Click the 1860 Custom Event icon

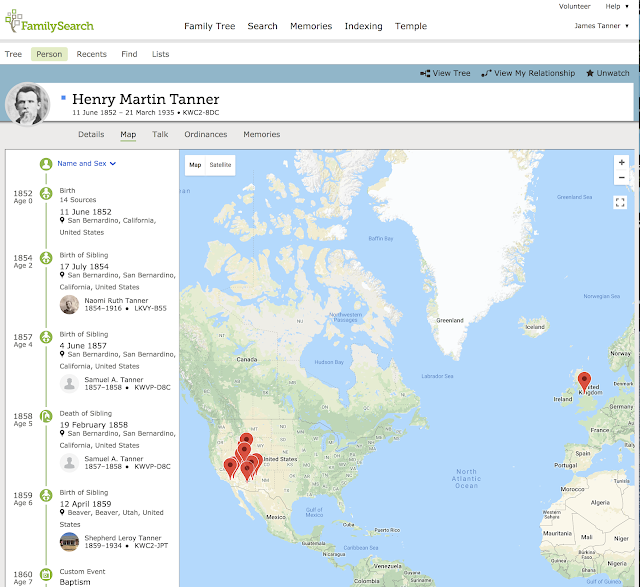[x=46, y=575]
